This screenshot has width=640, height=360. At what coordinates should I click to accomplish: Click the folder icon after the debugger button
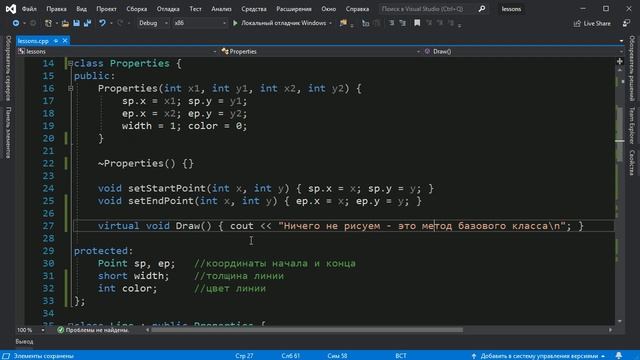coord(343,23)
